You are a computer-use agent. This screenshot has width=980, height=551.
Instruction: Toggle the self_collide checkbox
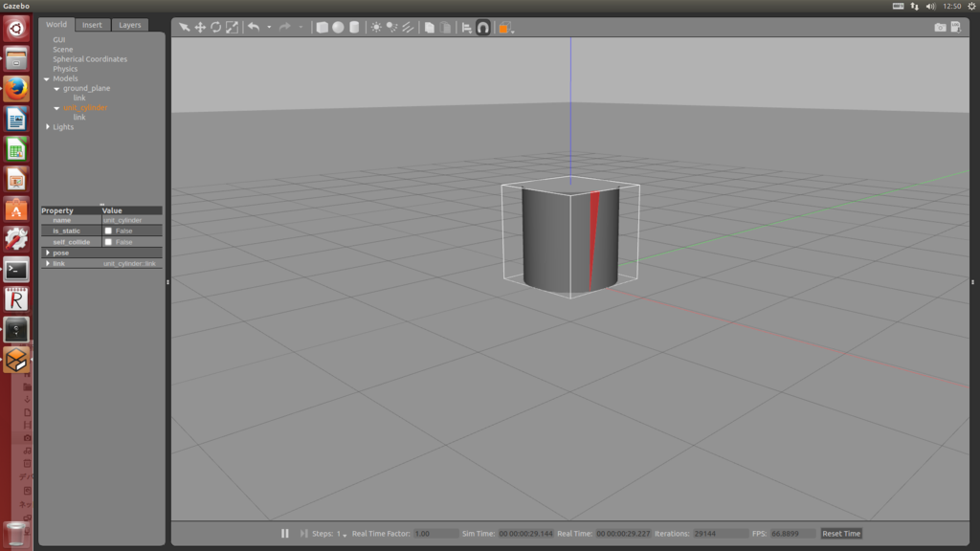pos(108,242)
